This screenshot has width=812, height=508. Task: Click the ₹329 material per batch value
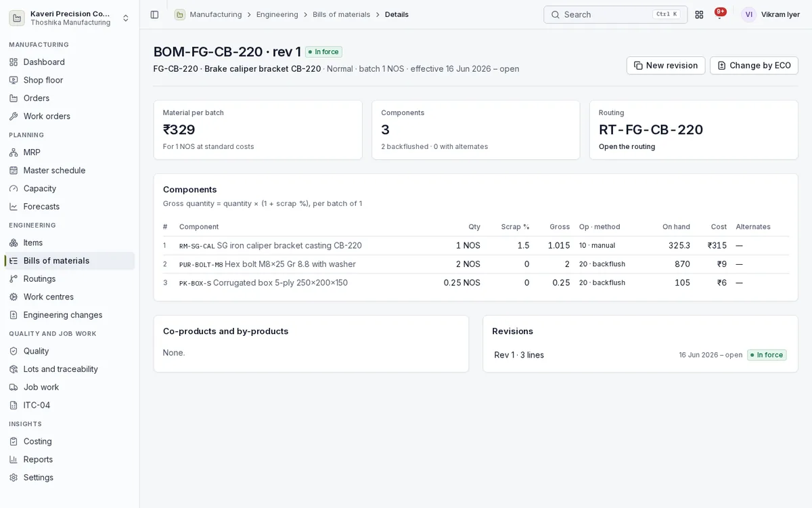coord(179,129)
